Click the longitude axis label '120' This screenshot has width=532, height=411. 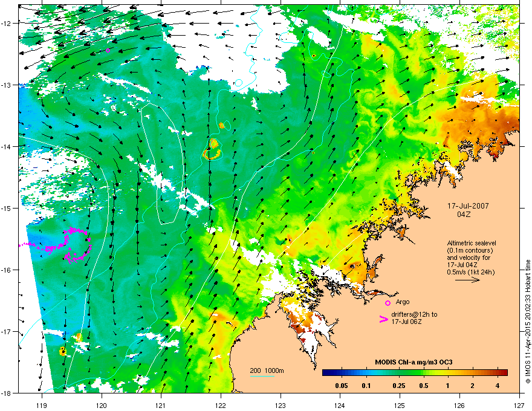(102, 405)
